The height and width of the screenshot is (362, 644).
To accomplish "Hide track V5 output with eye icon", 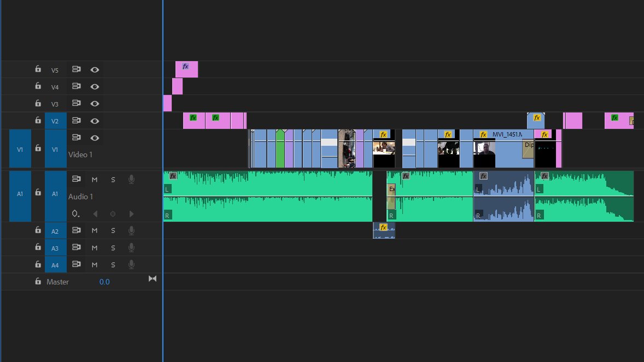I will (x=95, y=70).
